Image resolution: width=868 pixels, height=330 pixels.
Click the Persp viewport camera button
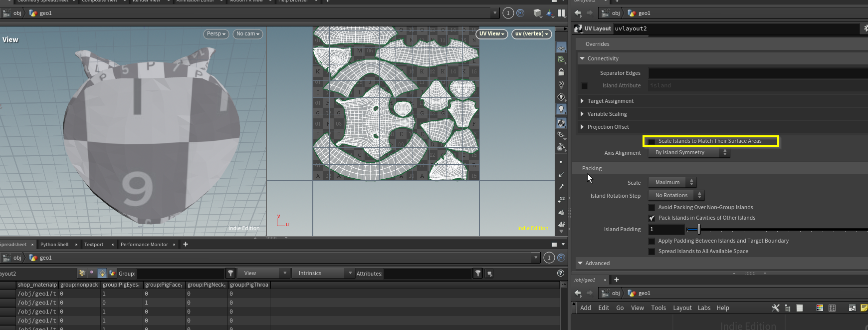click(216, 34)
